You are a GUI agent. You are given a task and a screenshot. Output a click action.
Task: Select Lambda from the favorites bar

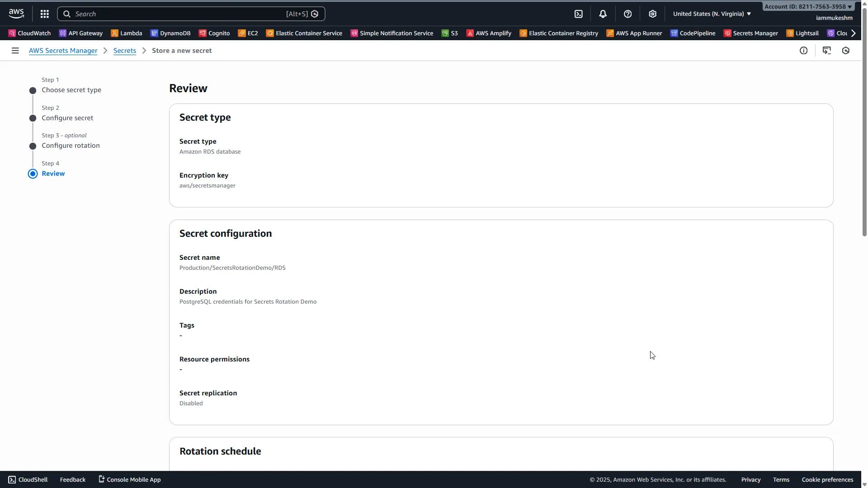click(x=127, y=33)
